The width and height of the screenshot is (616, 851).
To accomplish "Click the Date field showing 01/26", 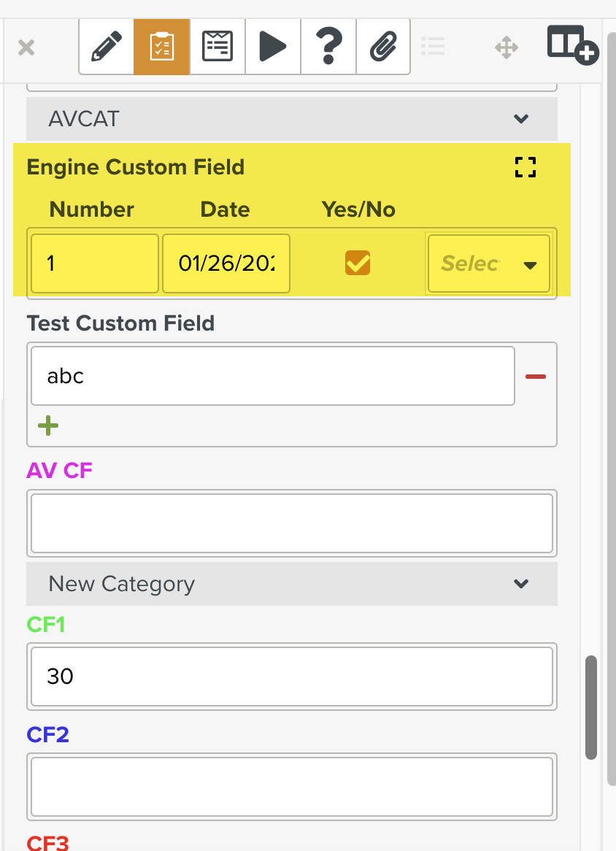I will coord(226,263).
